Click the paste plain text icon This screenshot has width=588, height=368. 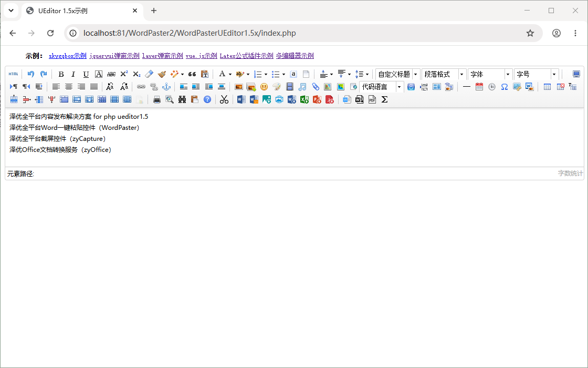(x=205, y=74)
